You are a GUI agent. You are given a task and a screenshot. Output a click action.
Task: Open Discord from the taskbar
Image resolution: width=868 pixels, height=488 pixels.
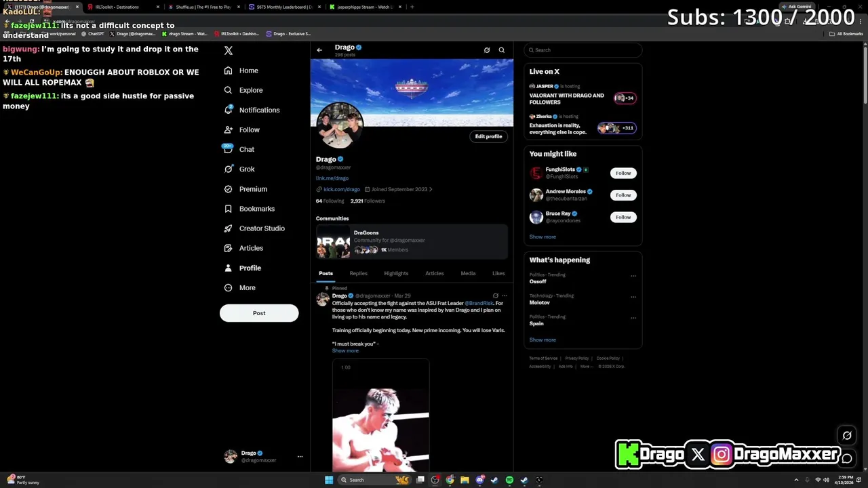[x=479, y=480]
